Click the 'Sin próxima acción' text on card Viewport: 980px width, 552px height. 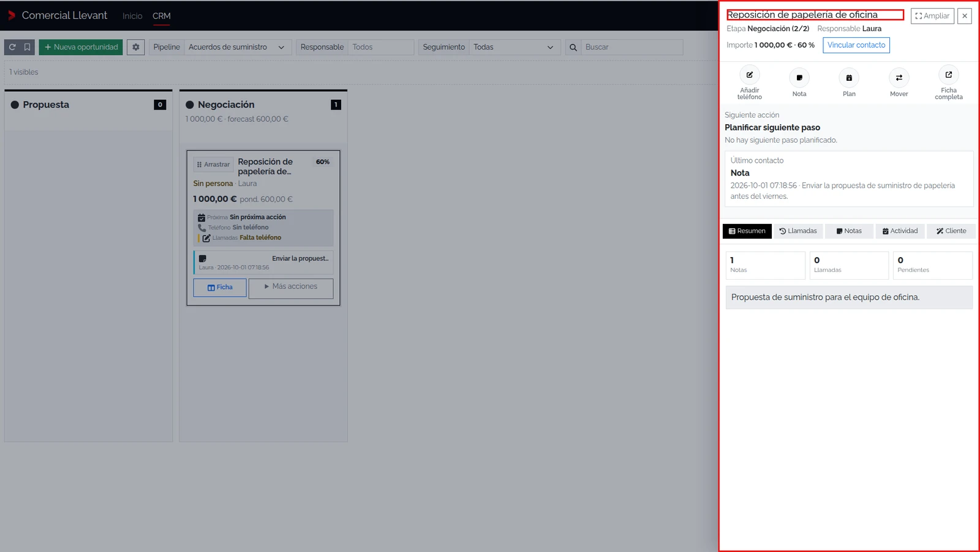click(x=258, y=217)
